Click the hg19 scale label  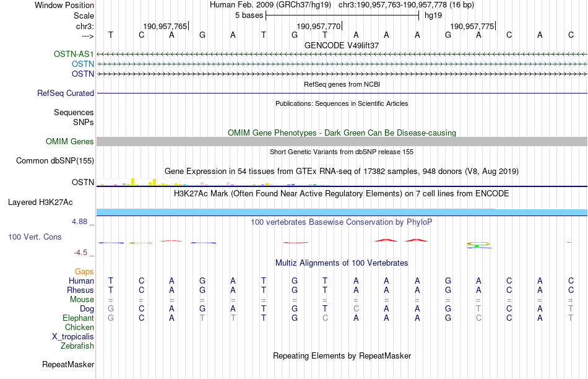click(433, 15)
